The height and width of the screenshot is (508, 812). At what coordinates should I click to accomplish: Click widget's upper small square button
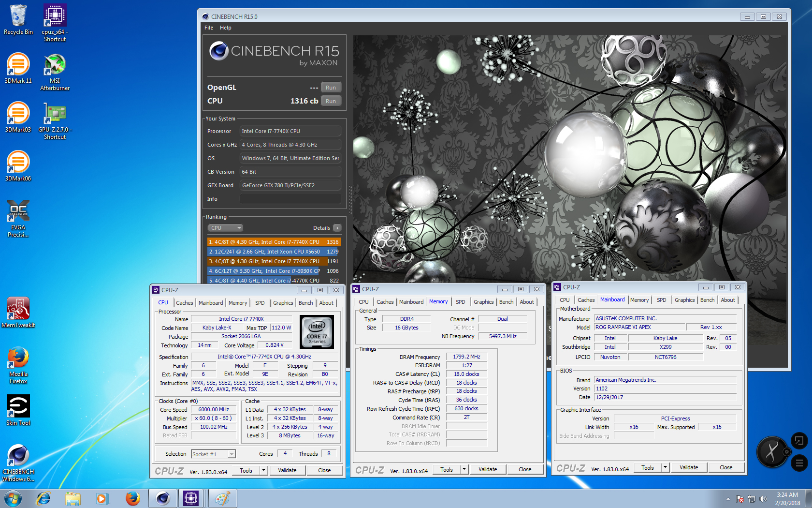[799, 441]
